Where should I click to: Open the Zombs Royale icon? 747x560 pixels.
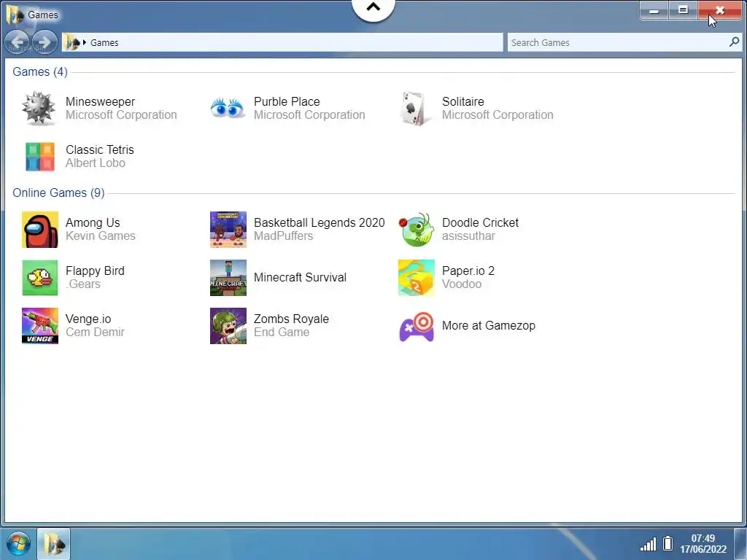228,326
